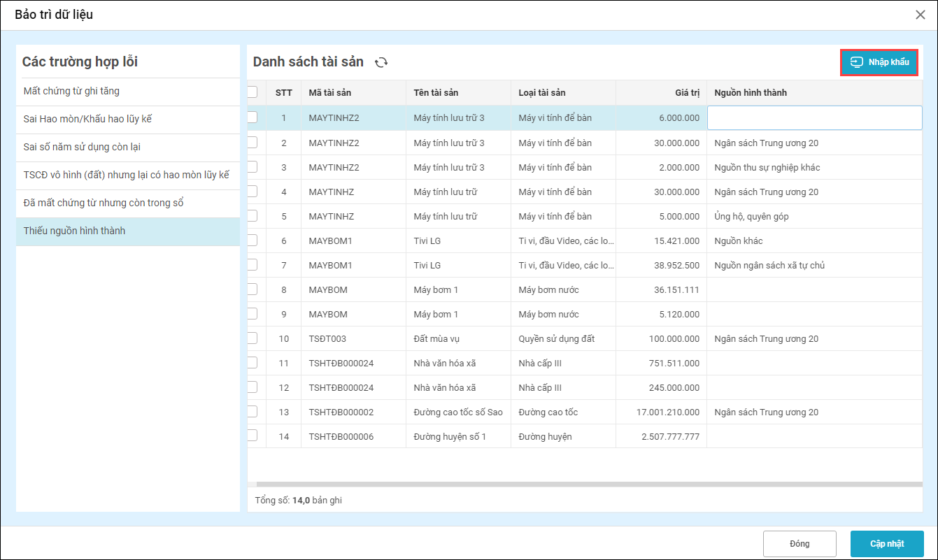This screenshot has height=560, width=938.
Task: Click the Nhập khẩu import button
Action: [879, 62]
